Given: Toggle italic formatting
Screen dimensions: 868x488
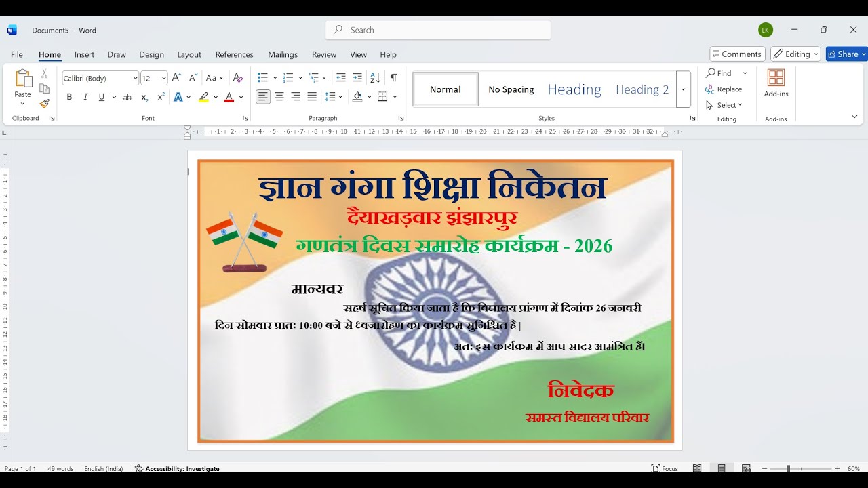Looking at the screenshot, I should click(x=85, y=97).
